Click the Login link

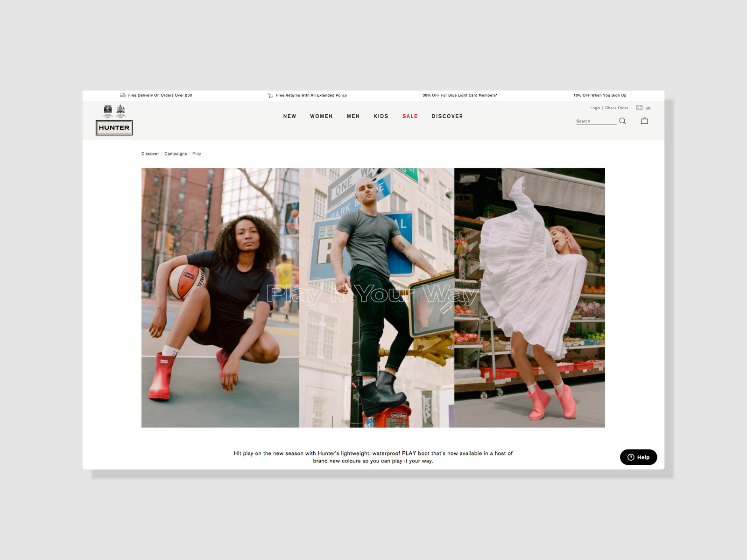595,108
